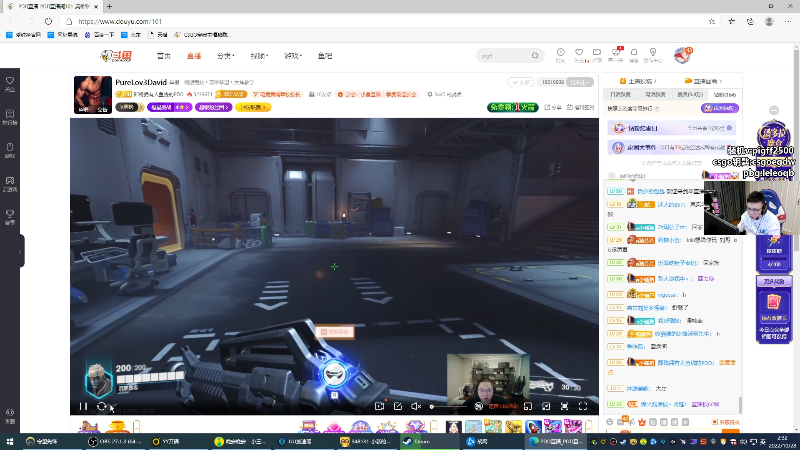Open the yellow 1元 ticket pill

pos(253,107)
